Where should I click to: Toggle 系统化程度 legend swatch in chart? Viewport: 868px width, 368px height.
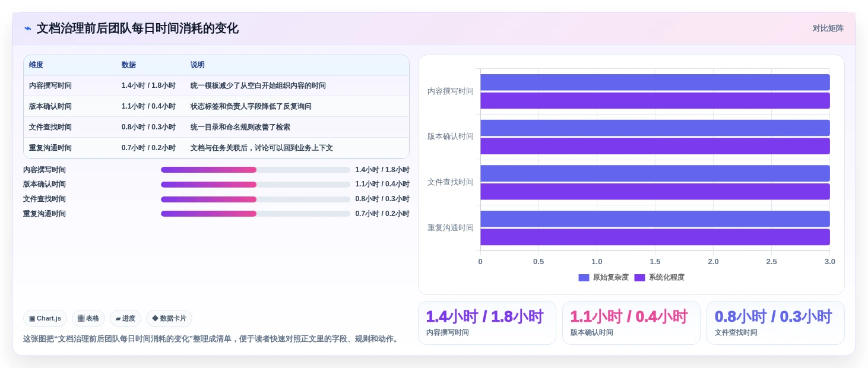tap(639, 278)
